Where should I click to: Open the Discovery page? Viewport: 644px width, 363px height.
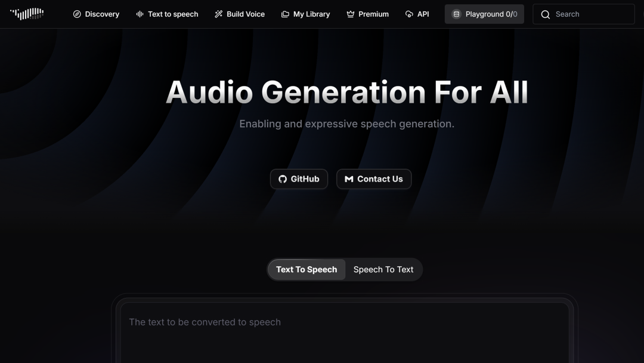coord(96,14)
